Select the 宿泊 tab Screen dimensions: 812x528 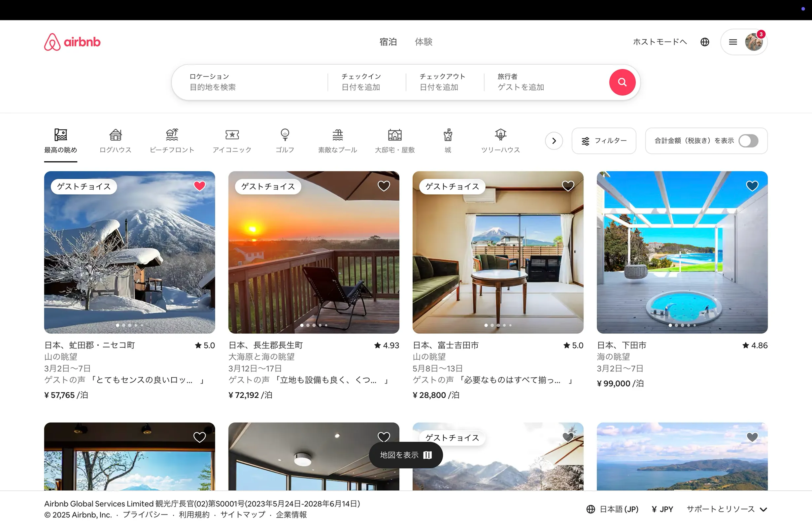[x=388, y=42]
